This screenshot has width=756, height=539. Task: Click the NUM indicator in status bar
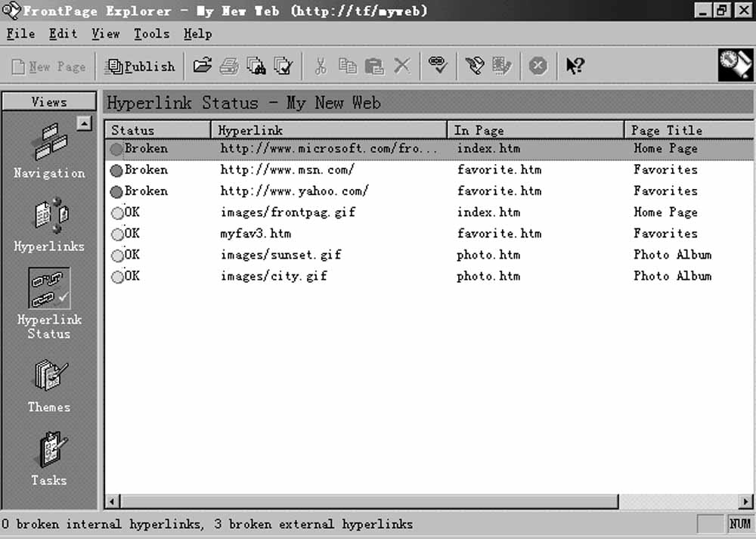[x=740, y=524]
